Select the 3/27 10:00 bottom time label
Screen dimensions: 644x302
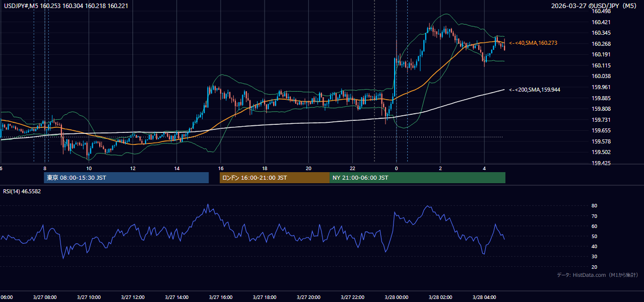[89, 297]
